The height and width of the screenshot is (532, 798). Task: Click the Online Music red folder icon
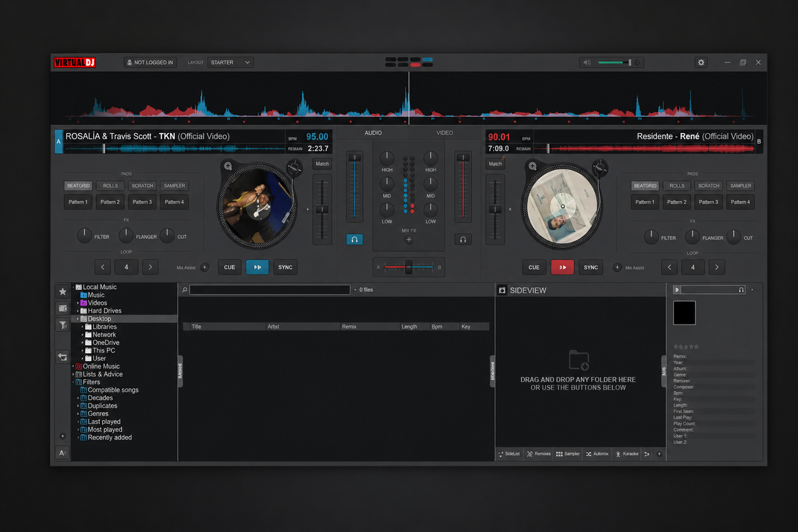point(78,366)
